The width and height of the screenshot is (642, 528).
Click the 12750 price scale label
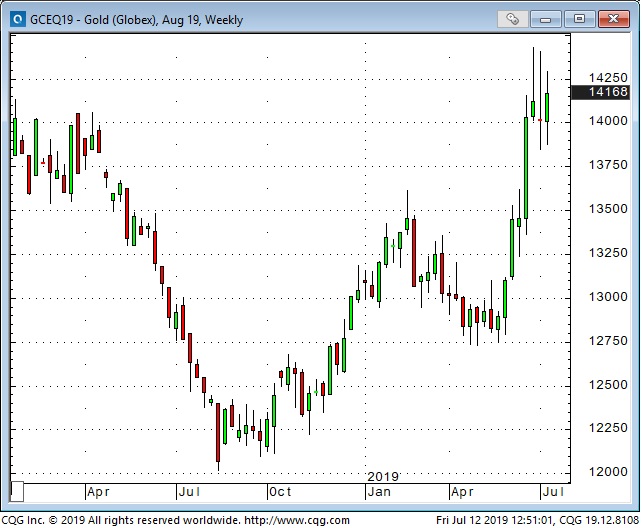(x=608, y=341)
